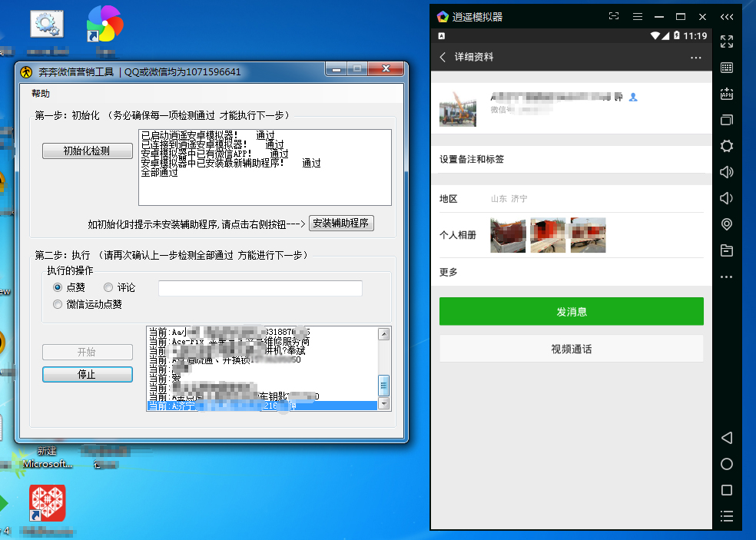
Task: Open shared folder icon in emulator sidebar
Action: pyautogui.click(x=727, y=250)
